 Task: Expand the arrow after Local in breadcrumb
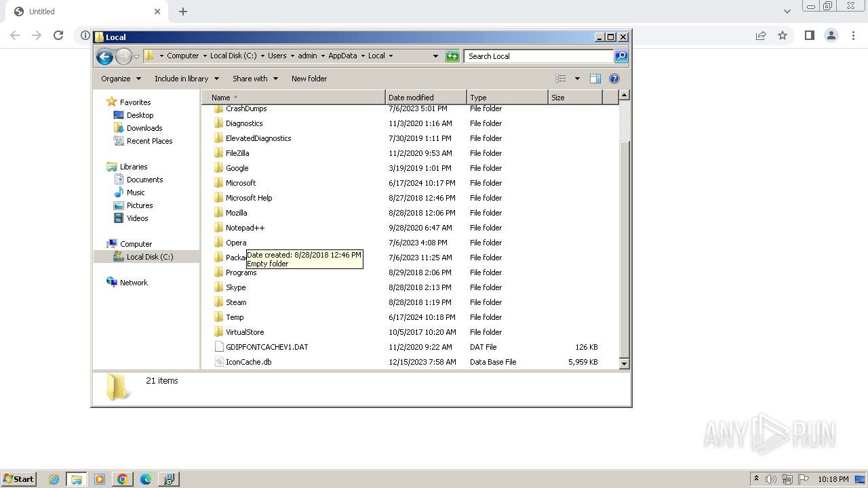coord(391,56)
